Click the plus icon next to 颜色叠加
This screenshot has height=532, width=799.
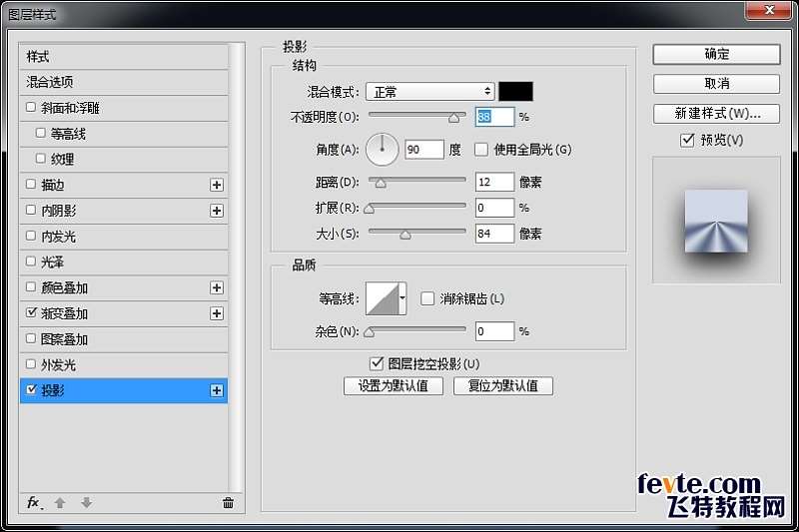(217, 287)
